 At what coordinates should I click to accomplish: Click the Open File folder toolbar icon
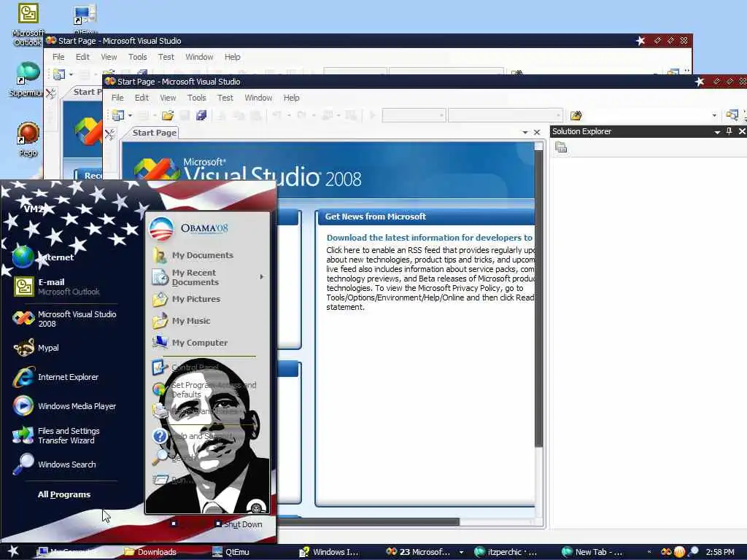[x=168, y=115]
